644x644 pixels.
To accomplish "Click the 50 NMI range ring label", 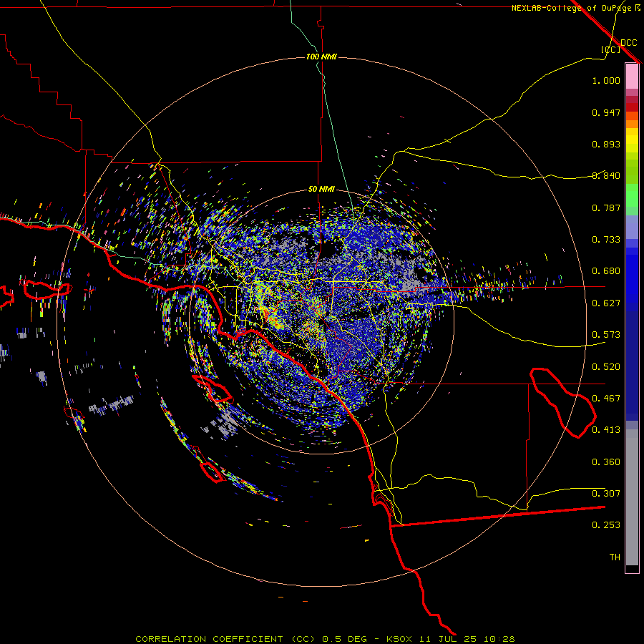I will coord(321,189).
